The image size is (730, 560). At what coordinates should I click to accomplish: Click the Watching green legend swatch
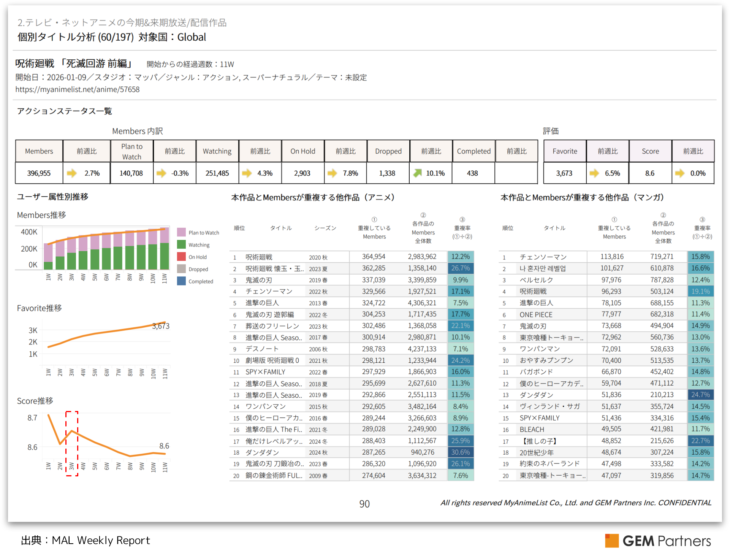(x=181, y=244)
